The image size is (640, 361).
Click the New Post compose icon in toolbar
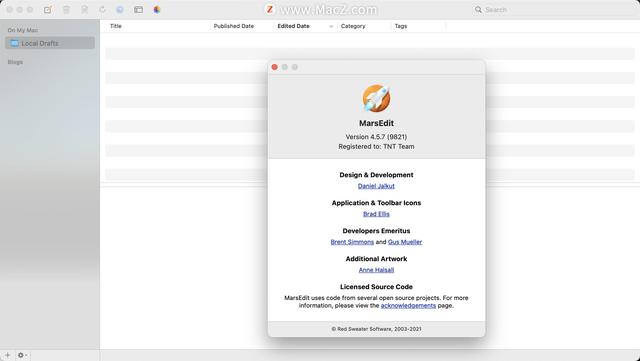(48, 9)
